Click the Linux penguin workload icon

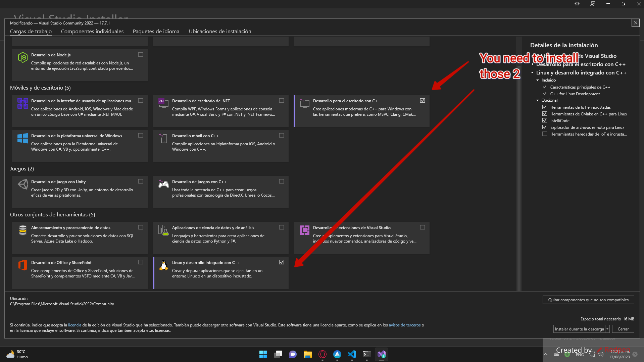[x=163, y=265]
